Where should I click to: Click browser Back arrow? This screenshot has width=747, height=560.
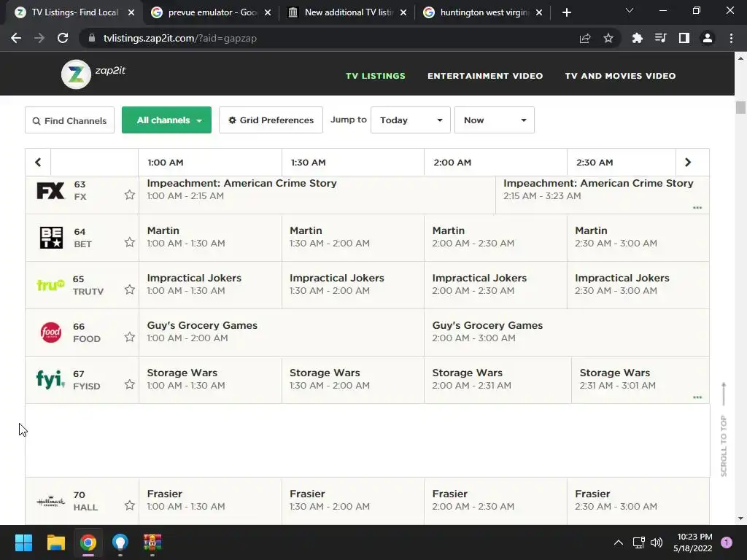16,38
